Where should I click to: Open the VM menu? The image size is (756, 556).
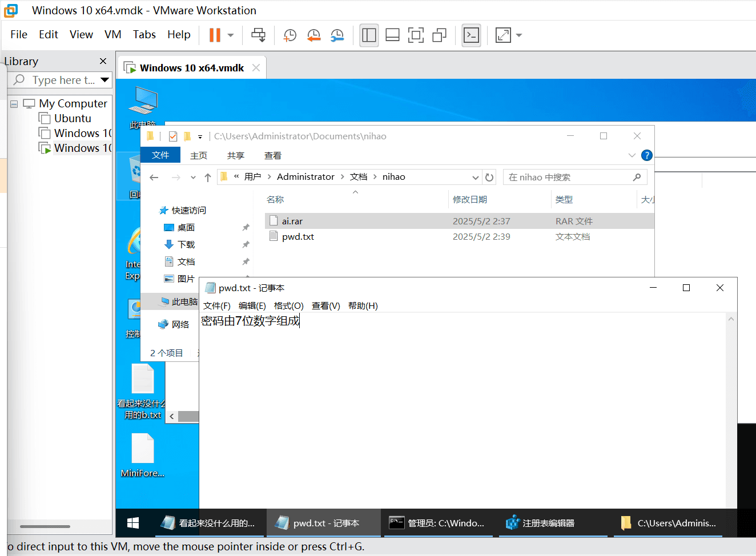pyautogui.click(x=113, y=35)
